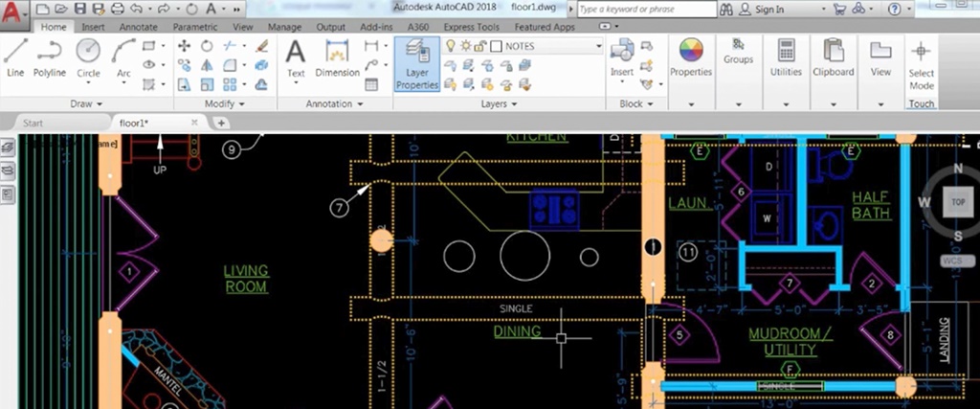Expand the Properties panel arrow

(691, 104)
